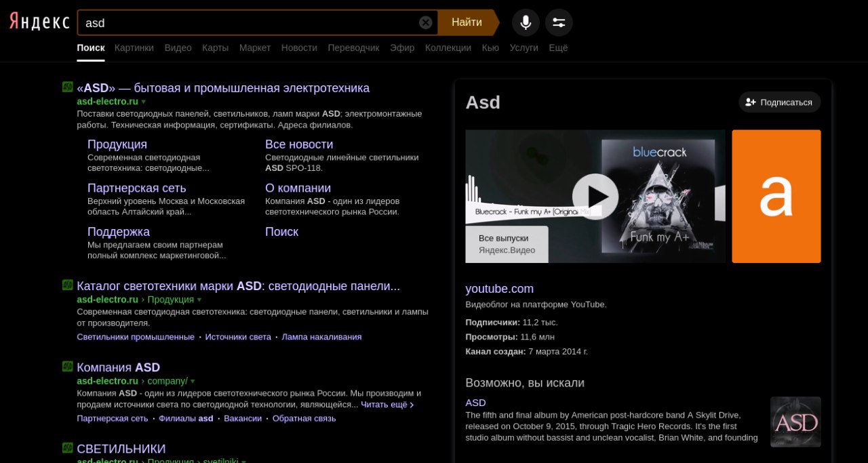The width and height of the screenshot is (868, 463).
Task: Open the Кью tab
Action: 490,47
